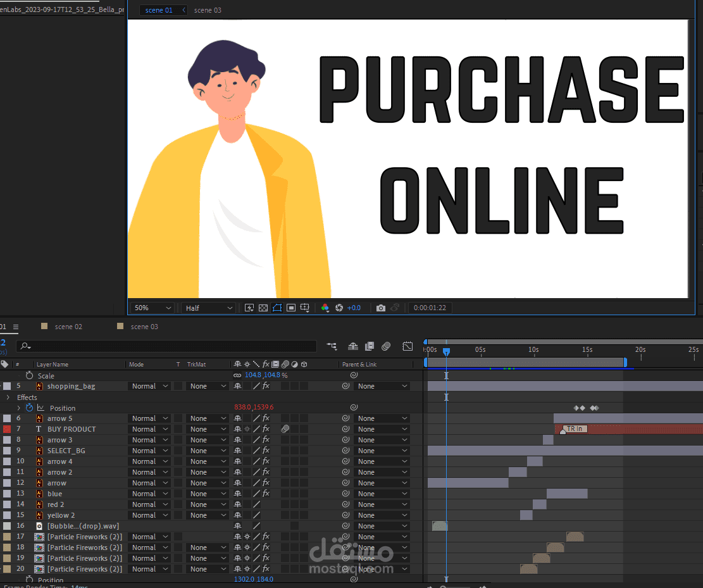Image resolution: width=703 pixels, height=588 pixels.
Task: Click the bottom Position value 1302.0
Action: [244, 579]
